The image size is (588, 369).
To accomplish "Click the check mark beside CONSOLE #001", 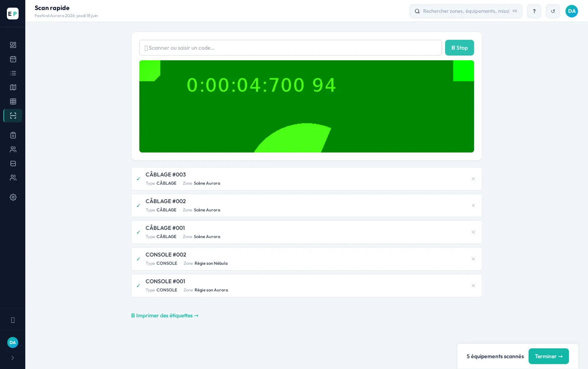I will [x=138, y=285].
